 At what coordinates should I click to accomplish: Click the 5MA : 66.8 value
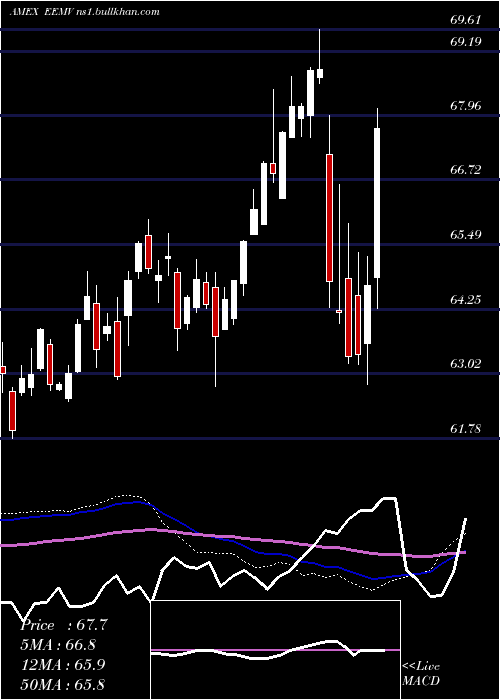tap(58, 645)
